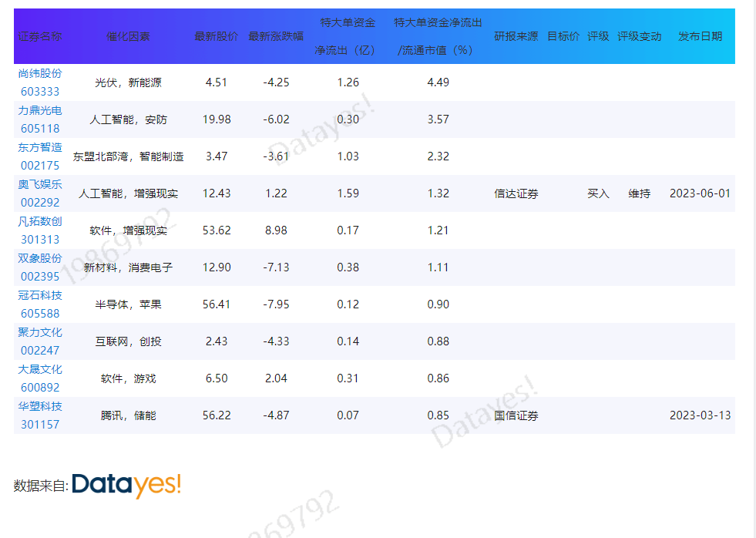This screenshot has height=538, width=756.
Task: Open the 东方智造 002175 stock link
Action: pyautogui.click(x=40, y=156)
